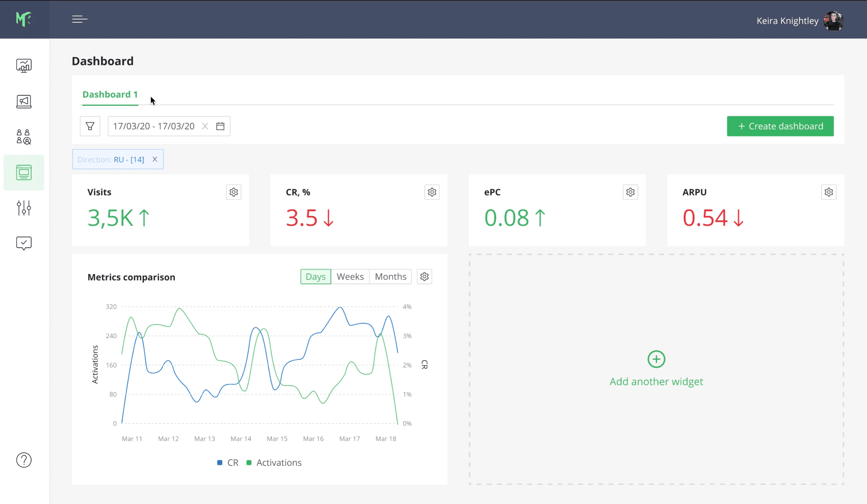Select the Dashboard 1 tab
The height and width of the screenshot is (504, 867).
pyautogui.click(x=110, y=94)
